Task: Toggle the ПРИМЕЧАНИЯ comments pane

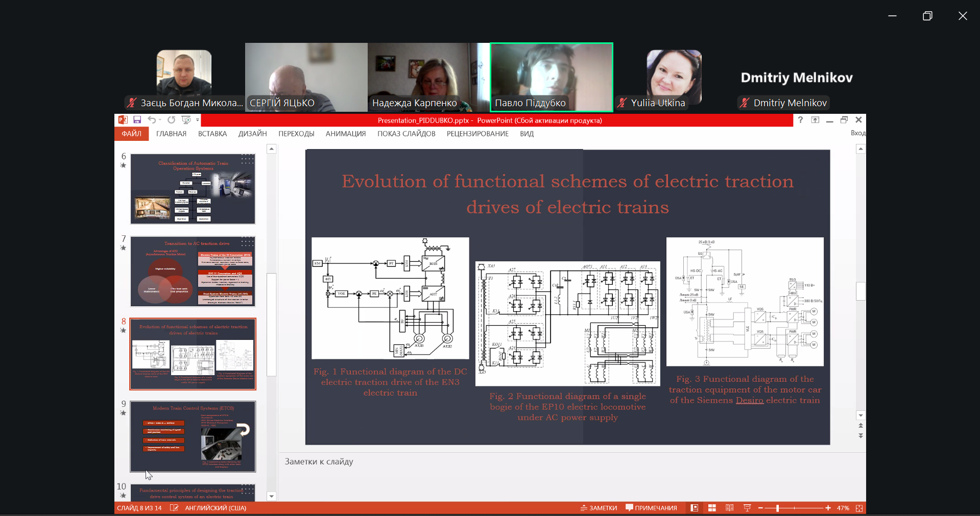Action: point(651,508)
